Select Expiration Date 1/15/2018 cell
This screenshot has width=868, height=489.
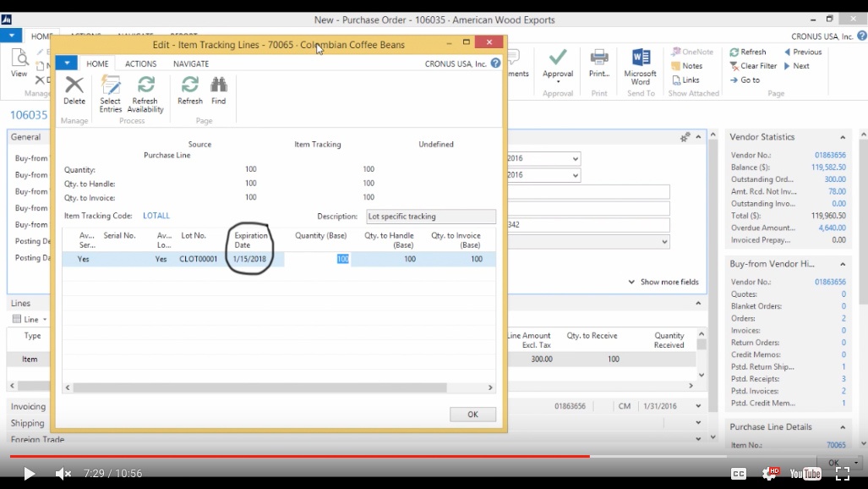pyautogui.click(x=249, y=259)
